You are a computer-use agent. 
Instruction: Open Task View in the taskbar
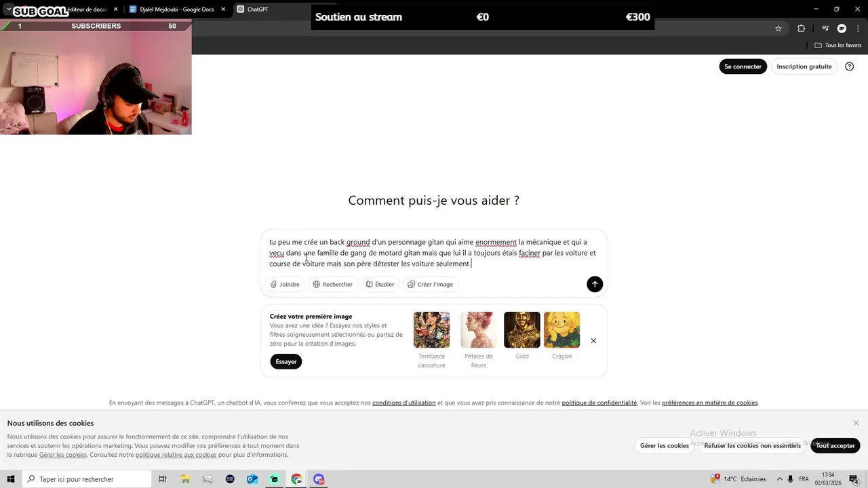pos(163,479)
